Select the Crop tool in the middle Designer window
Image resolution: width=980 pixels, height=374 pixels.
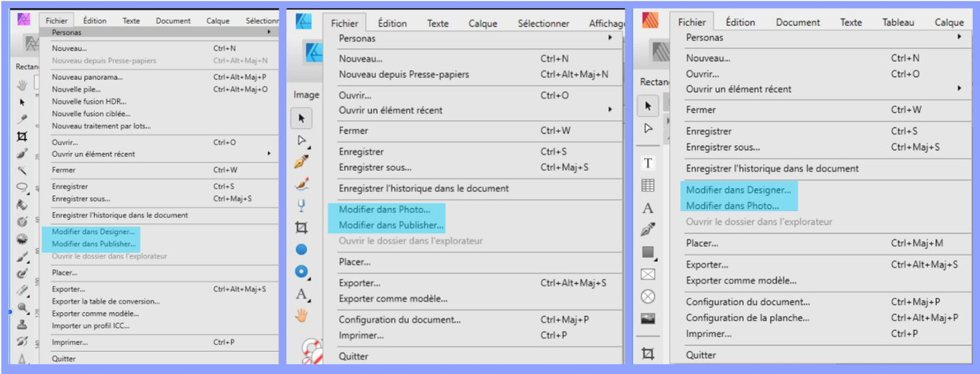pos(302,227)
